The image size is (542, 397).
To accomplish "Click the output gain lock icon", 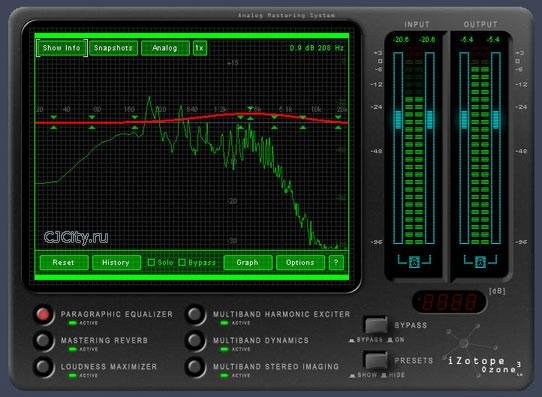I will 480,262.
